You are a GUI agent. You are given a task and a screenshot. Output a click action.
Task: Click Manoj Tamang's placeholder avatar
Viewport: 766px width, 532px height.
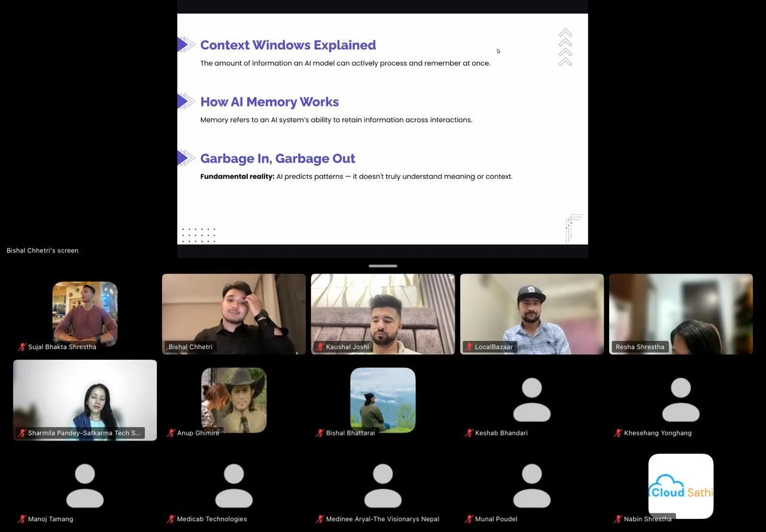pyautogui.click(x=85, y=486)
